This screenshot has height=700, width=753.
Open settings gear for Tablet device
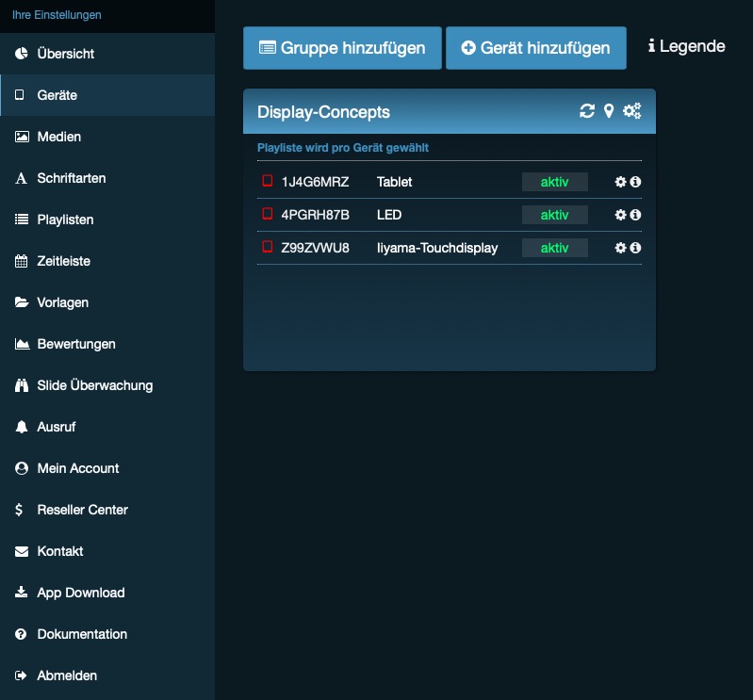[x=620, y=182]
